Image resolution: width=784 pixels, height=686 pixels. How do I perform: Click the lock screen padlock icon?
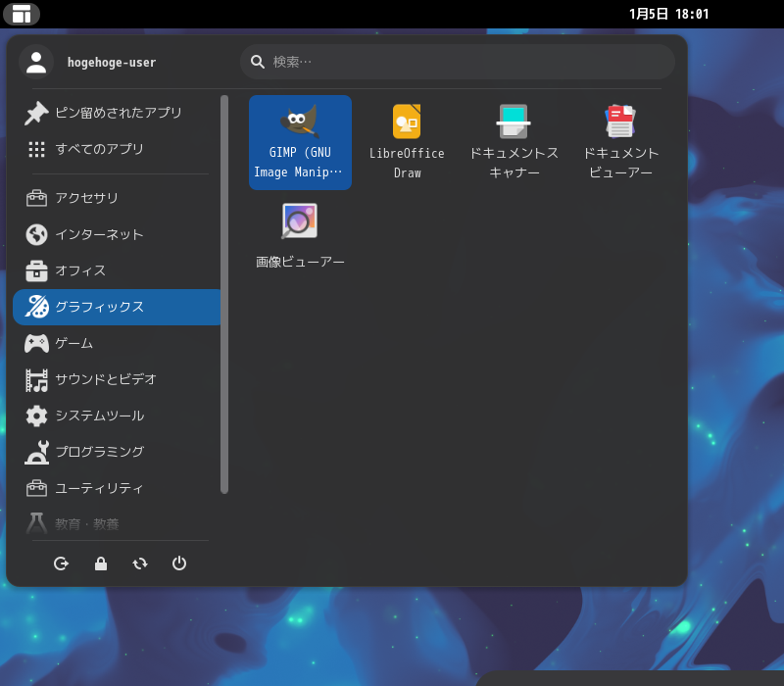[x=101, y=563]
